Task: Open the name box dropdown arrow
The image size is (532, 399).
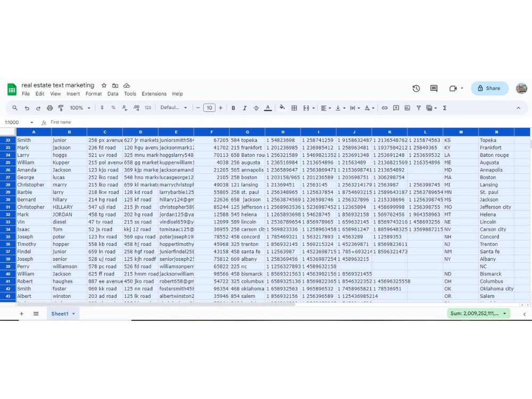Action: [31, 122]
